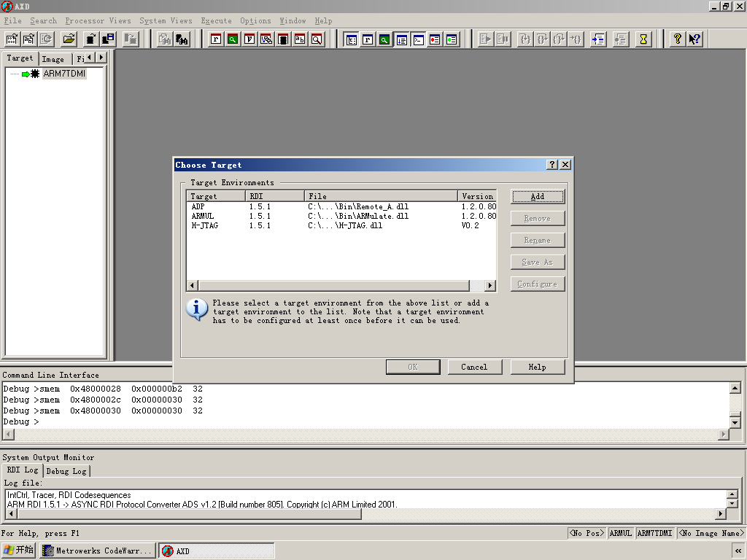
Task: Click the yellow open-folder toolbar icon
Action: pos(69,39)
